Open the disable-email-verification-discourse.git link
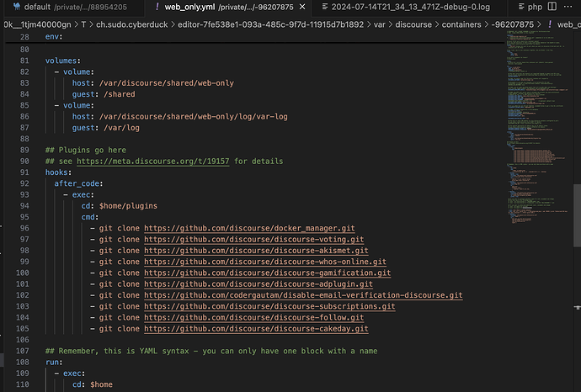581x392 pixels. (x=303, y=295)
